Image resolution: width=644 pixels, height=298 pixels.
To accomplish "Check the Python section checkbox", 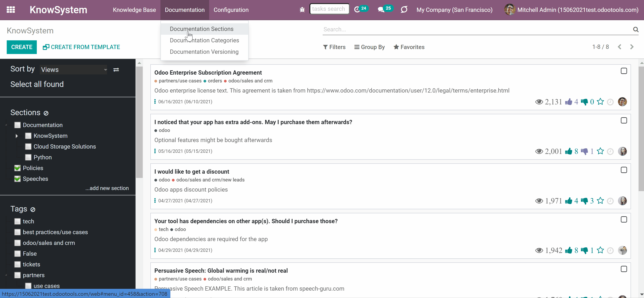I will point(28,157).
